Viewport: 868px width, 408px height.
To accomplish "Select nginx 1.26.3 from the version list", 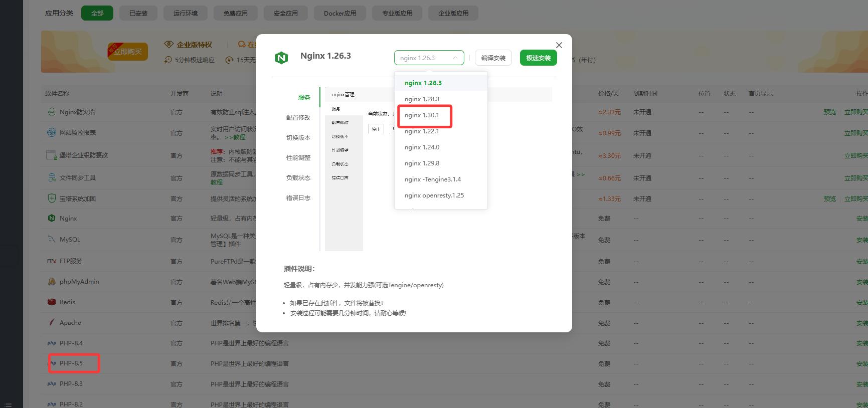I will 441,83.
